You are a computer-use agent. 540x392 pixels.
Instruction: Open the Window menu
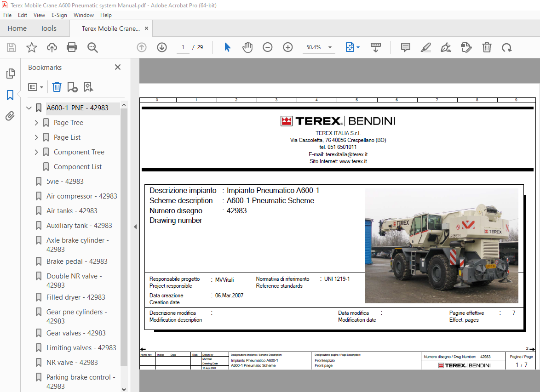click(x=84, y=15)
